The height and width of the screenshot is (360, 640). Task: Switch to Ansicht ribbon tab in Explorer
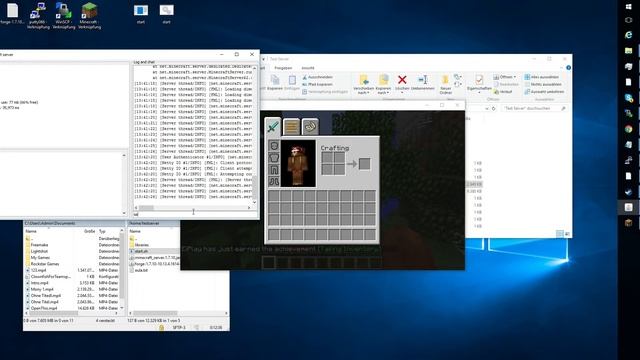(x=308, y=68)
